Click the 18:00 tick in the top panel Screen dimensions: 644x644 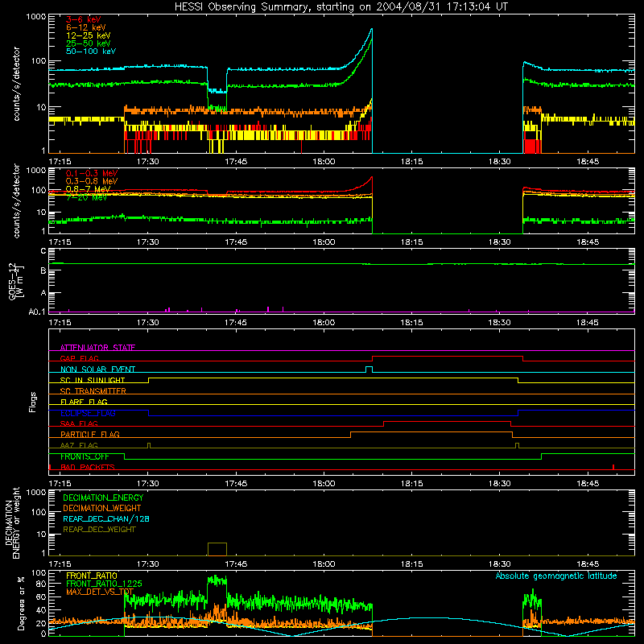(324, 162)
